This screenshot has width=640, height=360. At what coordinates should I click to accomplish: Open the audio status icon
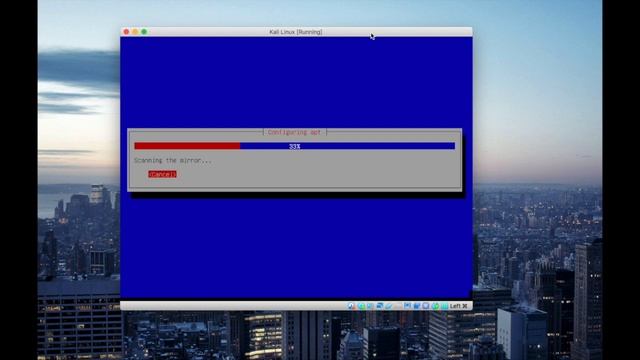(370, 306)
